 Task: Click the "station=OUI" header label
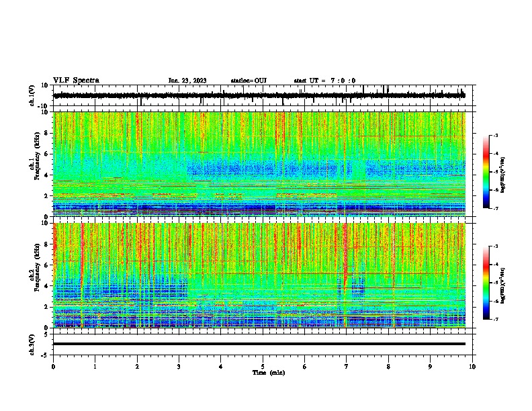pos(249,81)
